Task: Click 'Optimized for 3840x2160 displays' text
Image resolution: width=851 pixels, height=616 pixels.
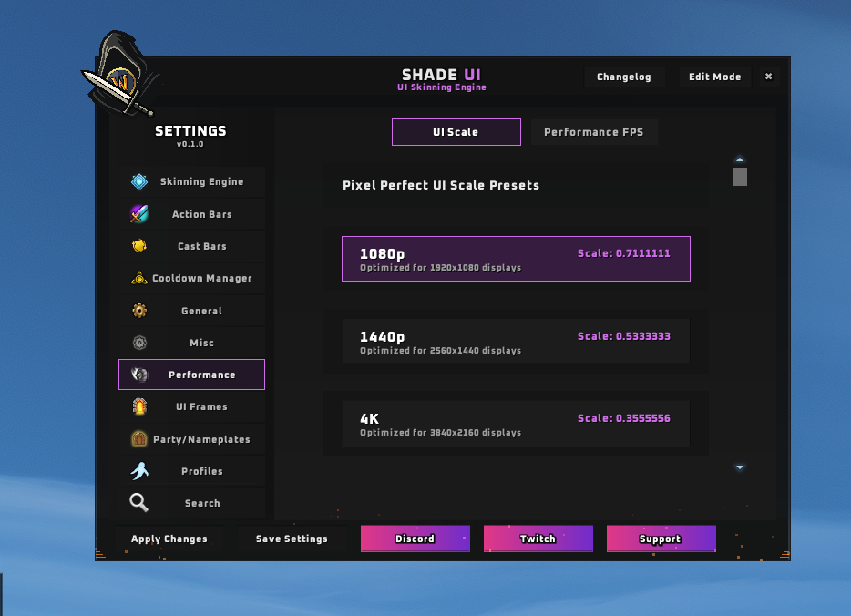Action: (x=440, y=433)
